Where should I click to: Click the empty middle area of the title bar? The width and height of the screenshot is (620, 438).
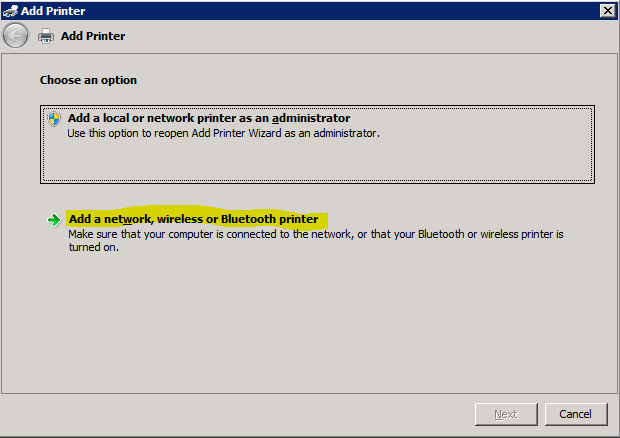[330, 10]
